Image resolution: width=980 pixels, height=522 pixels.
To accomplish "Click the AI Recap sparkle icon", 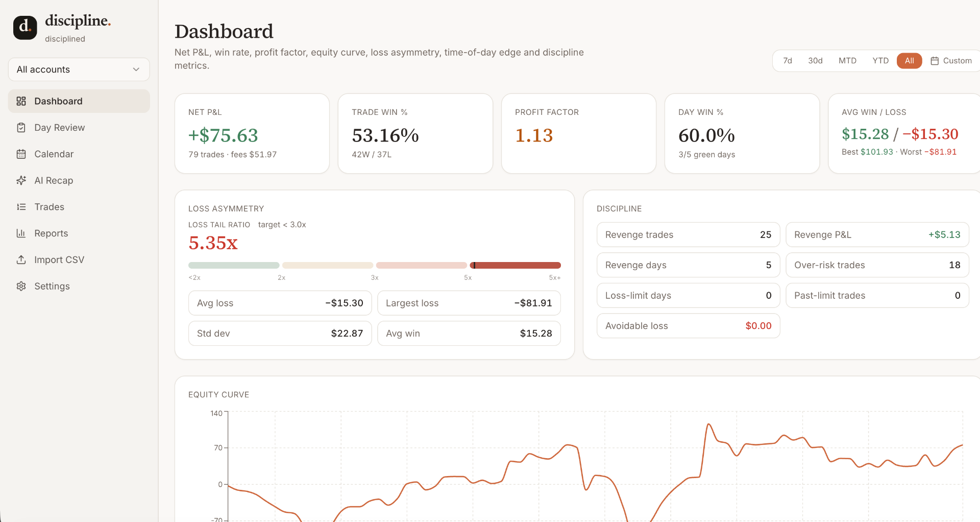I will pyautogui.click(x=21, y=180).
